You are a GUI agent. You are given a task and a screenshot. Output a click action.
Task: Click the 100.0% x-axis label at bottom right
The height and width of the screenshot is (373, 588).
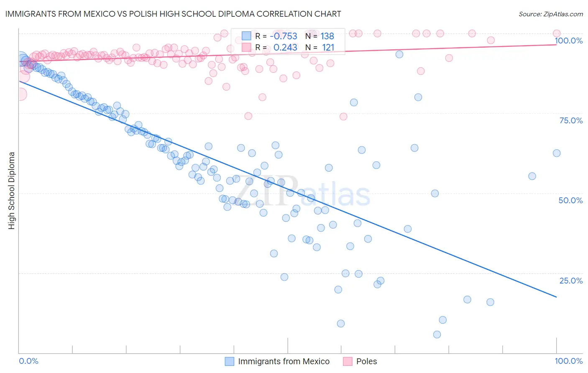pos(568,361)
